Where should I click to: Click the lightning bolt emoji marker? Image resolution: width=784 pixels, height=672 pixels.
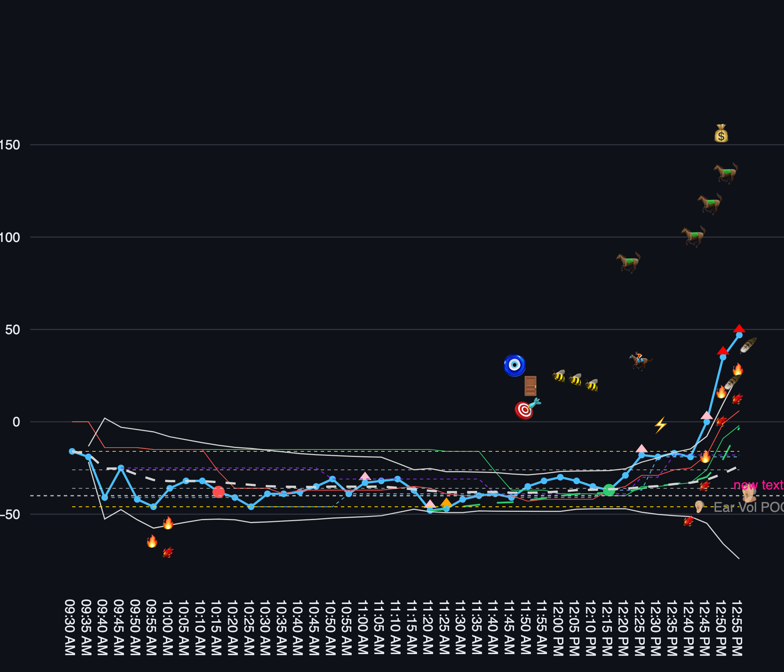tap(661, 425)
